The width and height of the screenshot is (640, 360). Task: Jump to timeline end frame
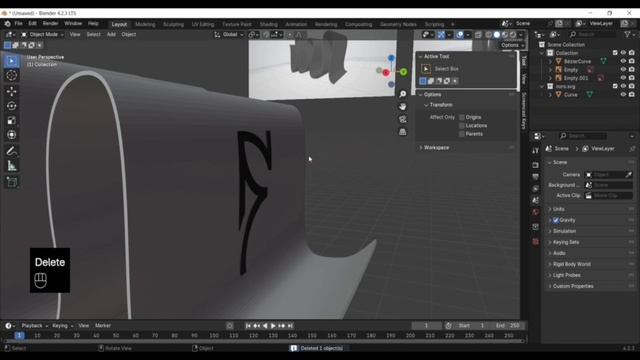(x=290, y=326)
